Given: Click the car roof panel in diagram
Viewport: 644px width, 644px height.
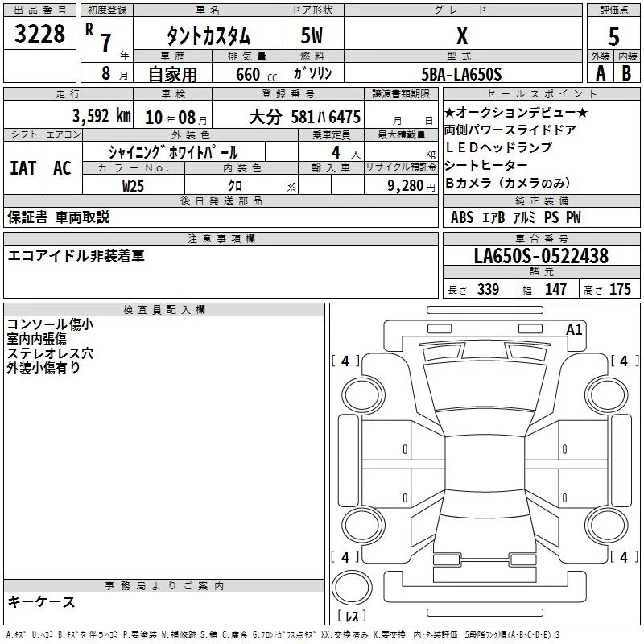Looking at the screenshot, I should click(485, 463).
